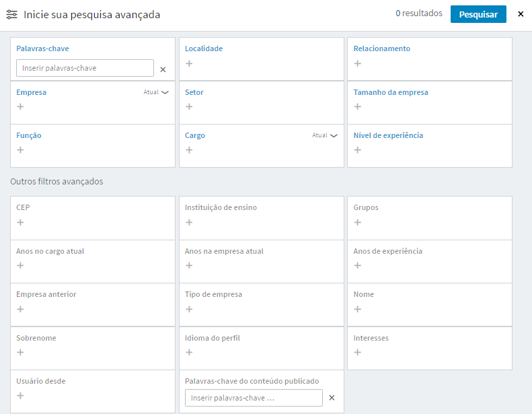The height and width of the screenshot is (414, 532).
Task: Add Idioma do perfil filter via plus
Action: pyautogui.click(x=189, y=352)
